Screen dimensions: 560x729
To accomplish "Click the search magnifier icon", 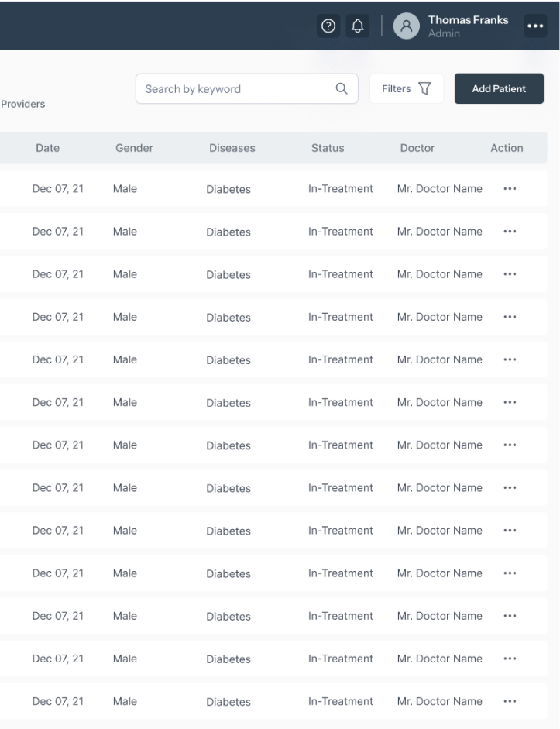I will coord(342,88).
